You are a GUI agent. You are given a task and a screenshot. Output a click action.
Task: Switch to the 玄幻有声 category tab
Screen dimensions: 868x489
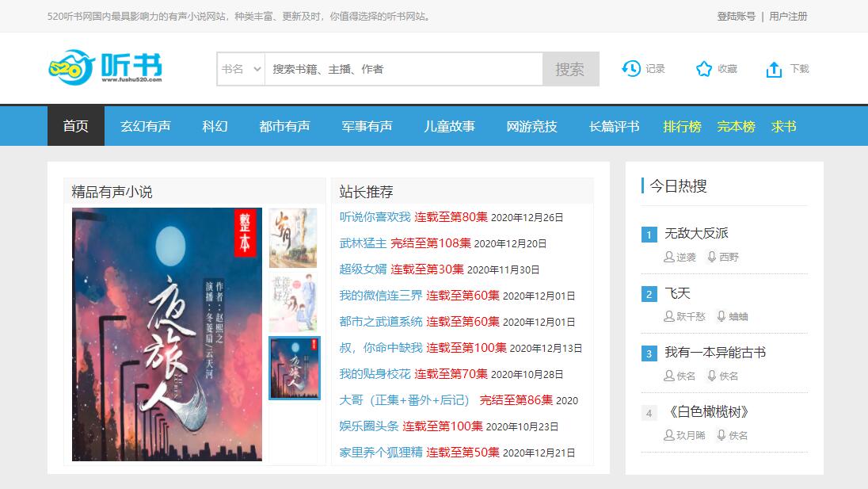[145, 126]
